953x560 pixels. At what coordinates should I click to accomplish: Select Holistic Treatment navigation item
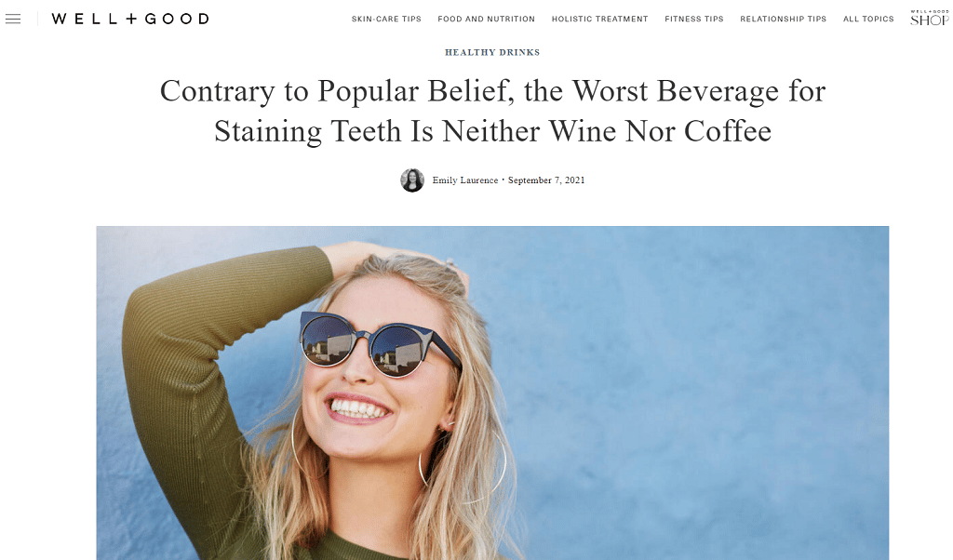(x=600, y=19)
